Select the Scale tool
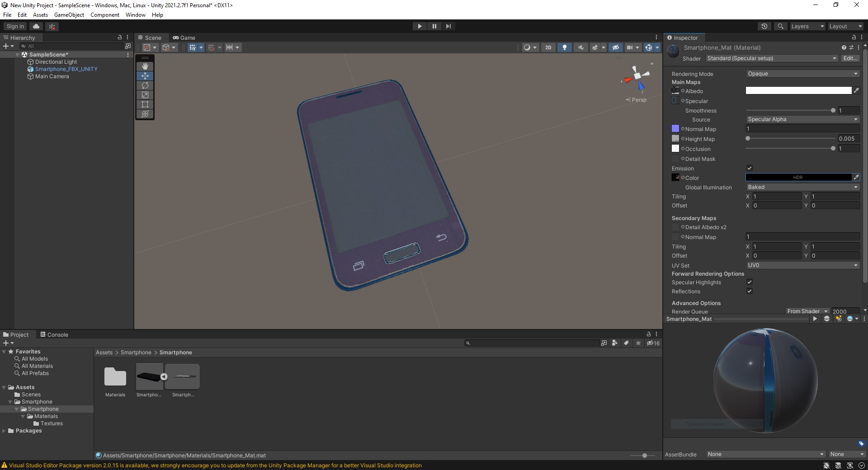Image resolution: width=868 pixels, height=470 pixels. [145, 94]
